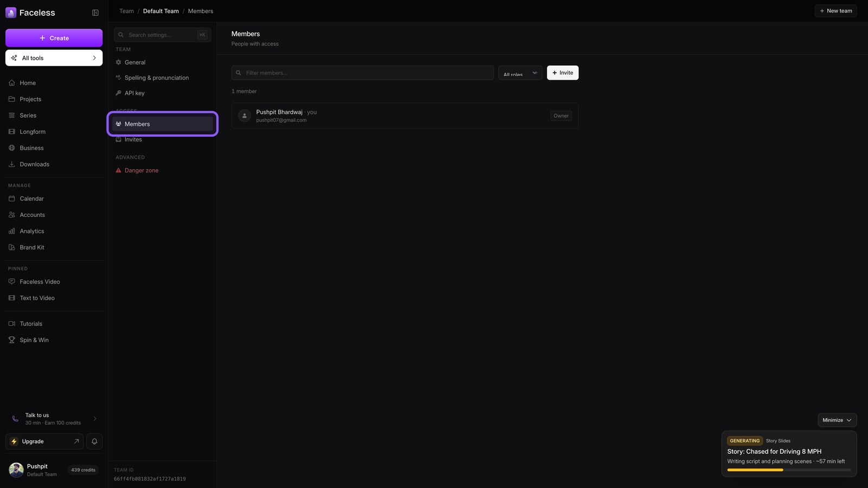868x488 pixels.
Task: Click the Downloads arrow icon
Action: pyautogui.click(x=12, y=164)
